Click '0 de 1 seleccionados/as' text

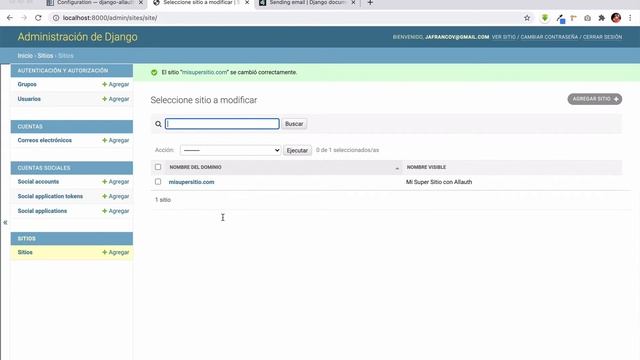(347, 150)
